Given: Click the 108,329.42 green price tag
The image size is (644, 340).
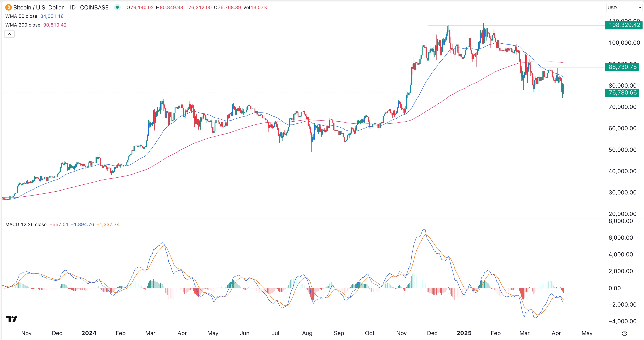Looking at the screenshot, I should (624, 25).
